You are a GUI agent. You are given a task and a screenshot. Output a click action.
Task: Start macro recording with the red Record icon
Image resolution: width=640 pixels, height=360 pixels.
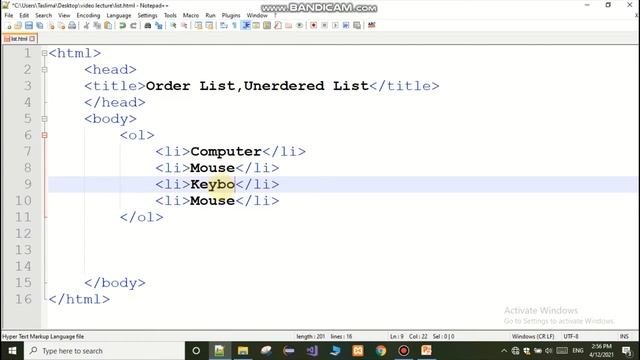(x=313, y=25)
